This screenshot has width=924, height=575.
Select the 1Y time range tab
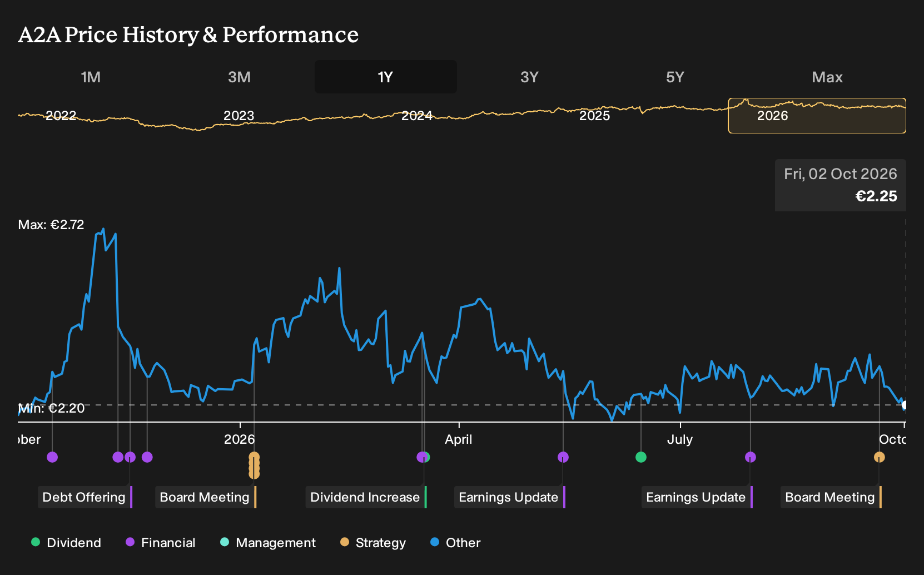pos(386,77)
